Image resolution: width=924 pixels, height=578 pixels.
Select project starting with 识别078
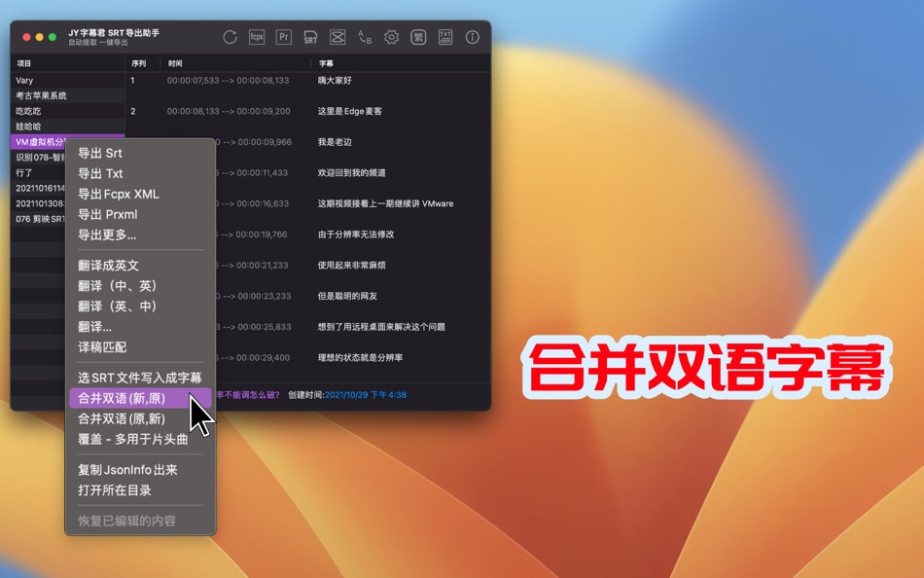38,158
